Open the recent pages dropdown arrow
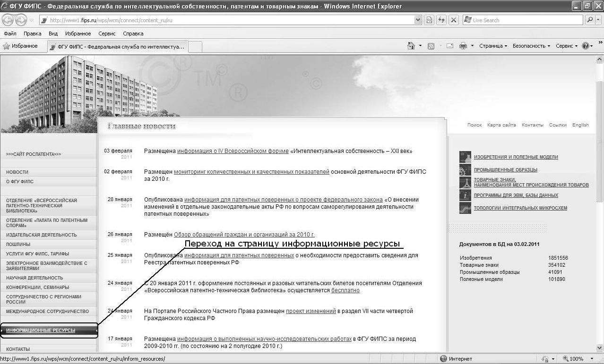Image resolution: width=604 pixels, height=364 pixels. pos(32,20)
